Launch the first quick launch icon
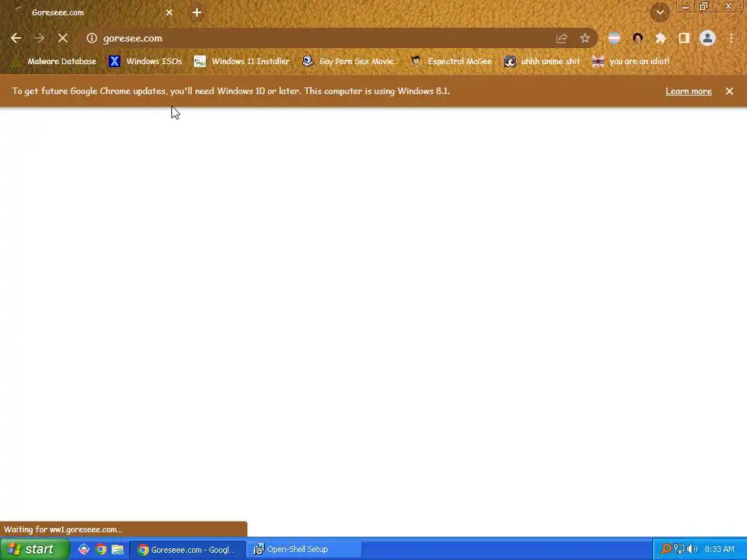 click(x=84, y=550)
